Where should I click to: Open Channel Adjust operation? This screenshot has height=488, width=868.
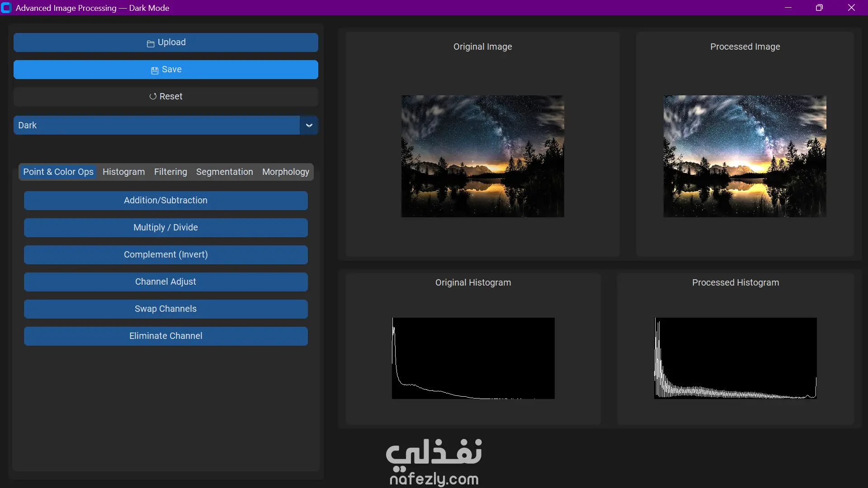165,282
